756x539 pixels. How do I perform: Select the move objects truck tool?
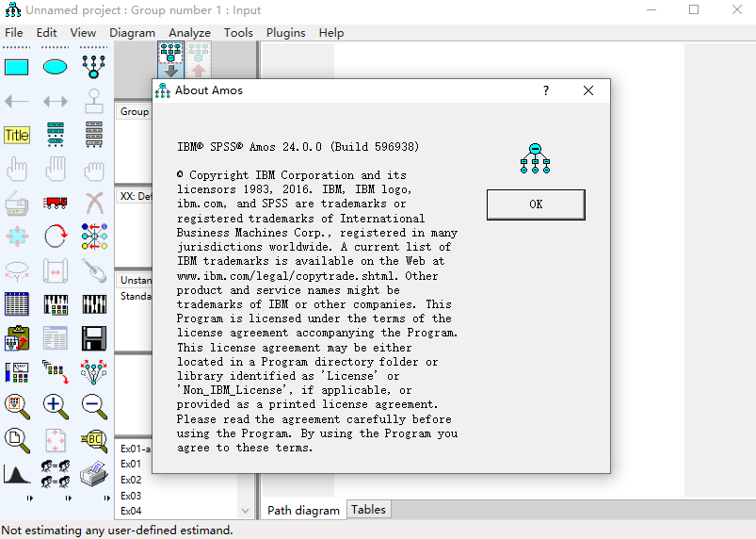[55, 203]
